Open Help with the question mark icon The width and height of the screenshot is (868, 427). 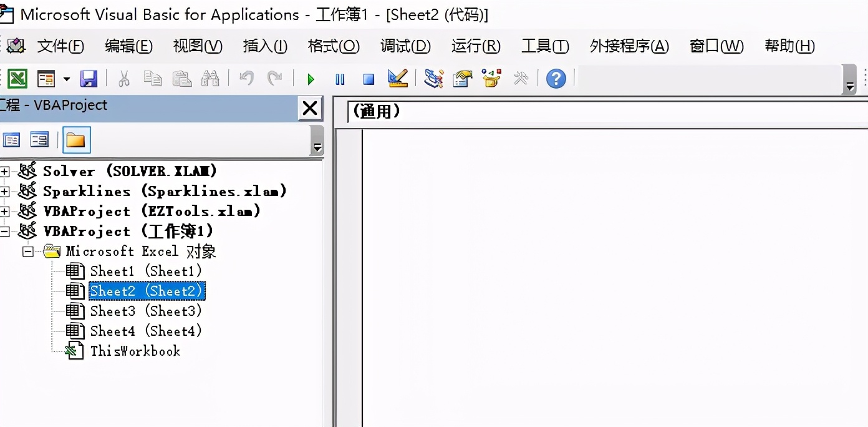click(x=556, y=79)
